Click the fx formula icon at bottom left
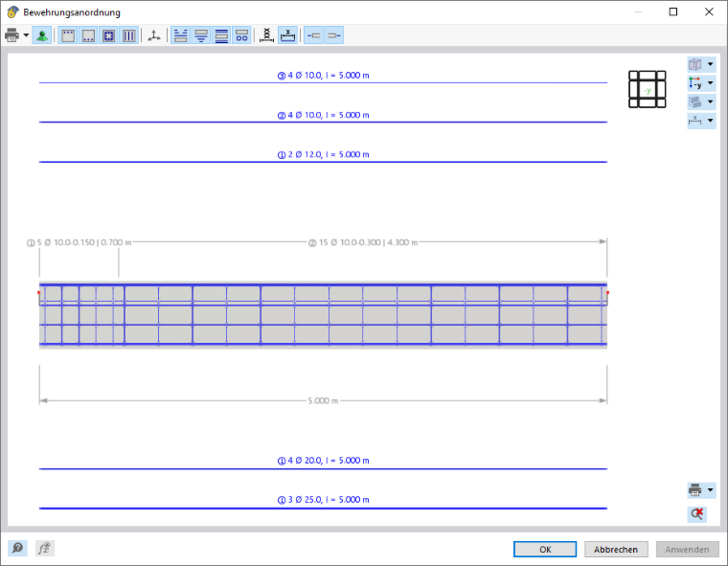This screenshot has width=728, height=566. pos(45,548)
